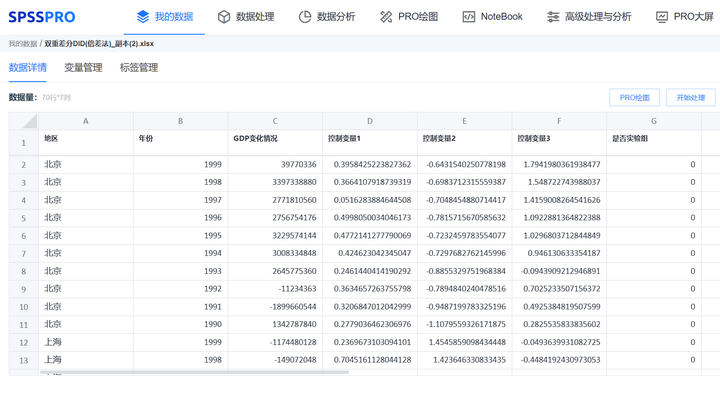
Task: Select column A header
Action: [86, 121]
